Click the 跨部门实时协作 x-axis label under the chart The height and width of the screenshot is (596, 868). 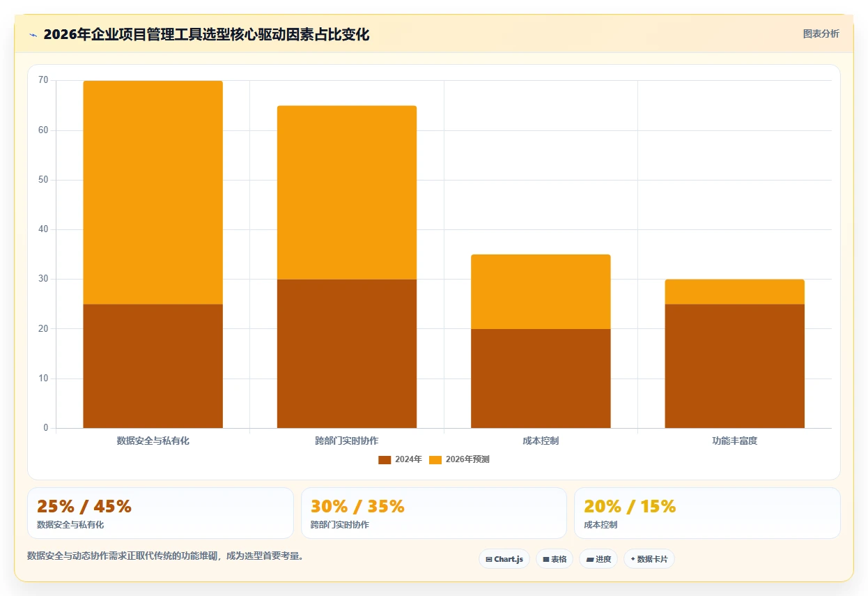point(347,441)
